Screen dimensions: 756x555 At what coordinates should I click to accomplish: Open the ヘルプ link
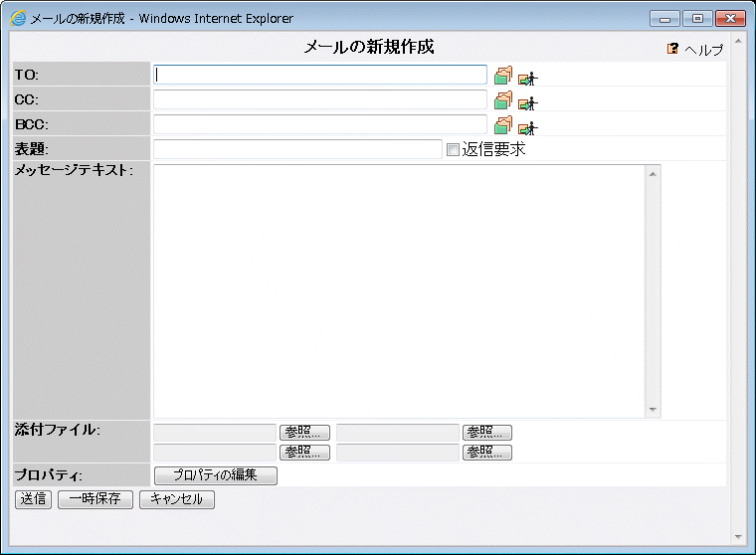point(704,49)
